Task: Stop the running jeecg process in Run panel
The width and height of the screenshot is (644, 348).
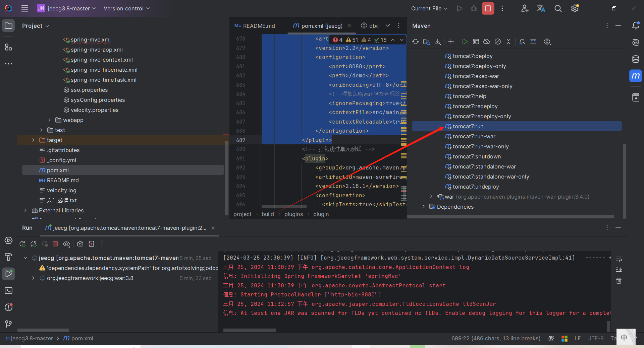Action: point(55,244)
